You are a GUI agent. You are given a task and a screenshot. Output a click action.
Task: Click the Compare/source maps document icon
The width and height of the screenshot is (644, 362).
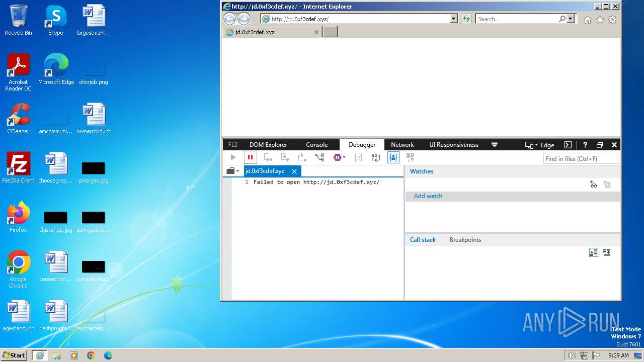[411, 157]
